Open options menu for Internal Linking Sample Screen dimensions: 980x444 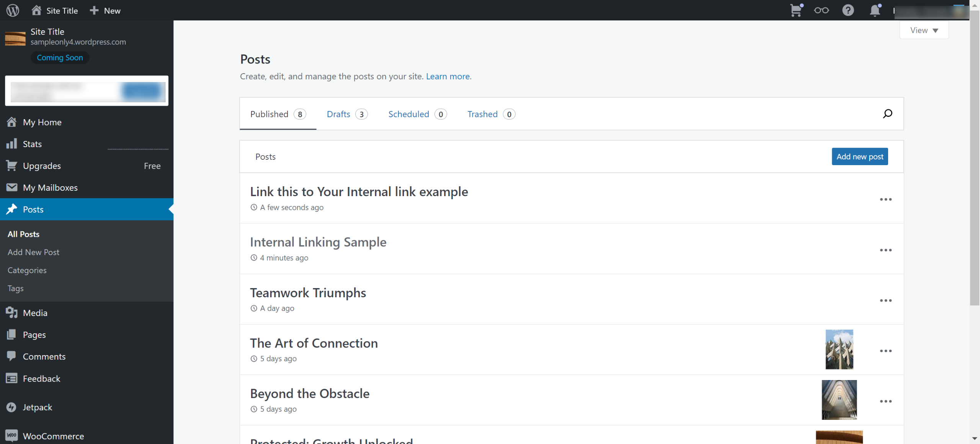pyautogui.click(x=885, y=250)
